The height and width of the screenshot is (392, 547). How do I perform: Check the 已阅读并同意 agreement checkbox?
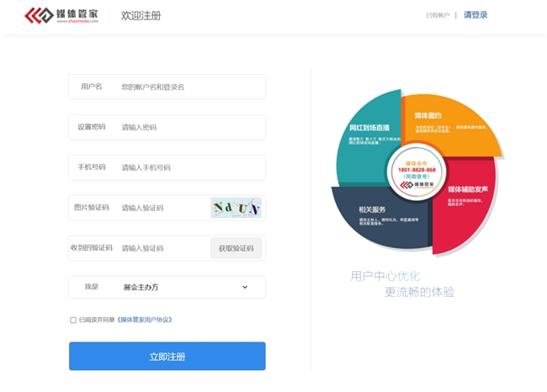(x=73, y=320)
